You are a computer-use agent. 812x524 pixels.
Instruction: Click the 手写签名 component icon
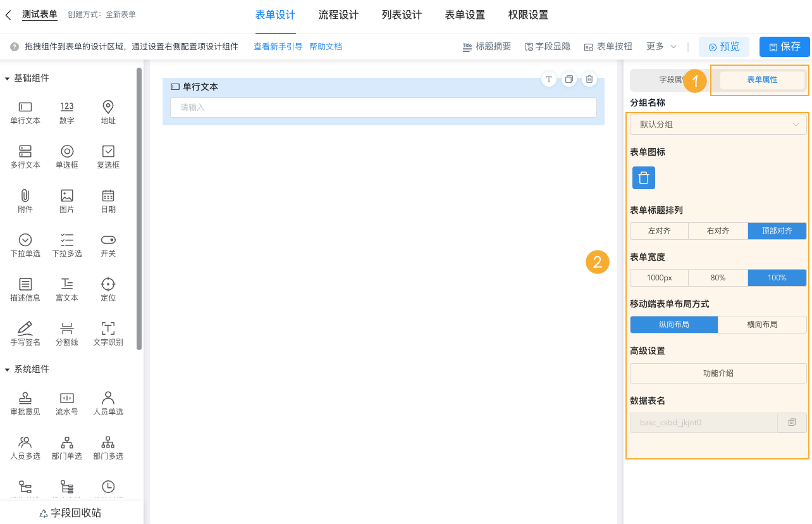tap(25, 332)
